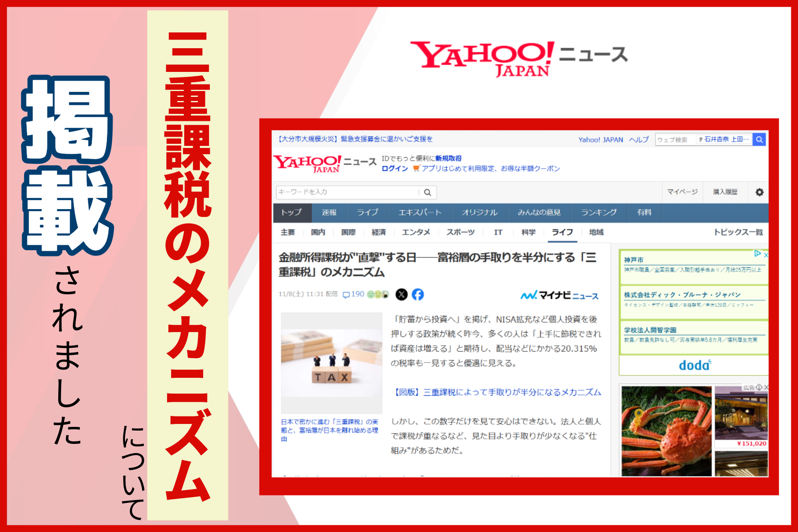Open the 大分市大規模火災 donation banner link
This screenshot has height=532, width=798.
pos(355,139)
